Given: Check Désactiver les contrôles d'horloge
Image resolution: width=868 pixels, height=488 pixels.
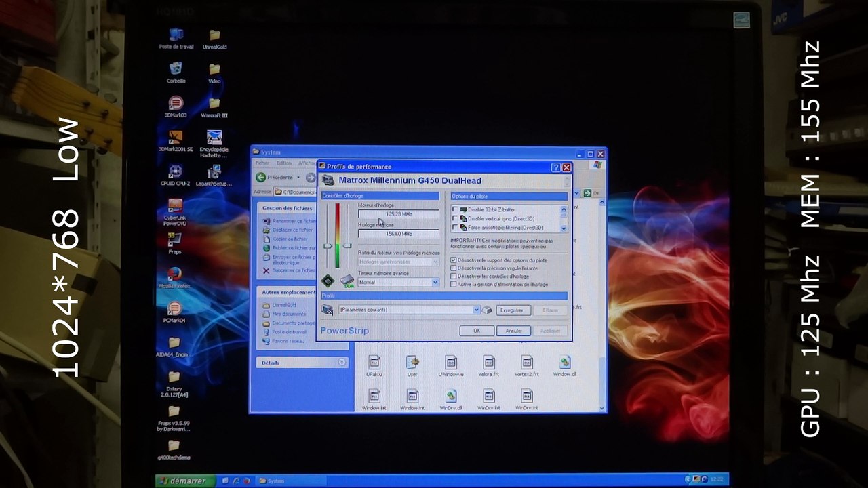Looking at the screenshot, I should 454,277.
